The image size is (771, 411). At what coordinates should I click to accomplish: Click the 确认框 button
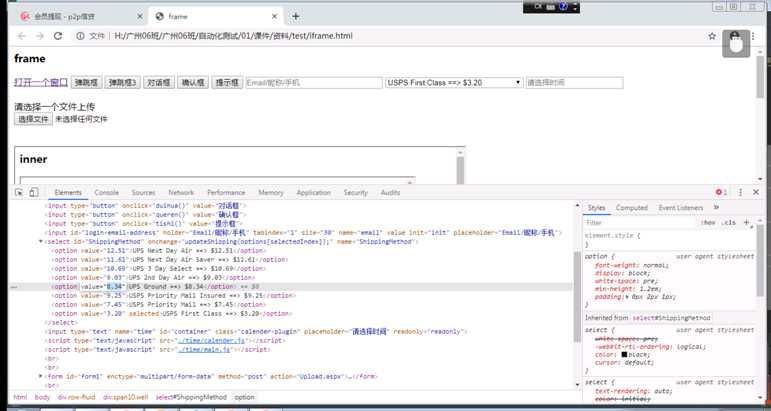pos(193,82)
